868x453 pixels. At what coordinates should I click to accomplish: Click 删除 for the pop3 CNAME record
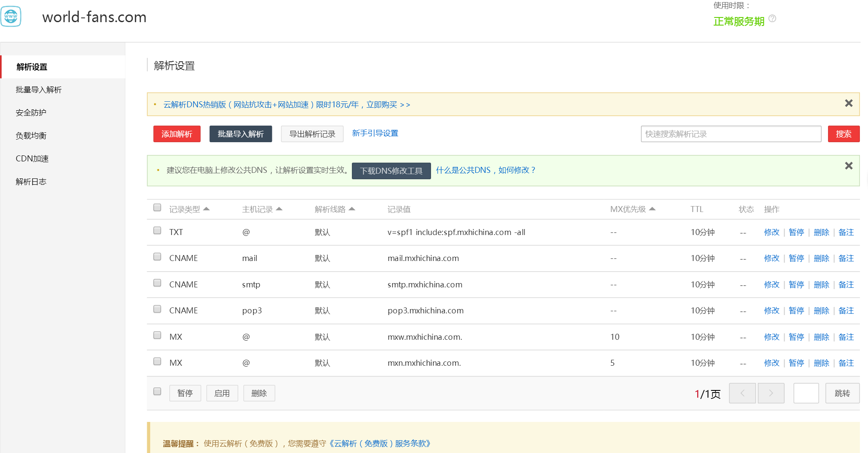pyautogui.click(x=821, y=311)
